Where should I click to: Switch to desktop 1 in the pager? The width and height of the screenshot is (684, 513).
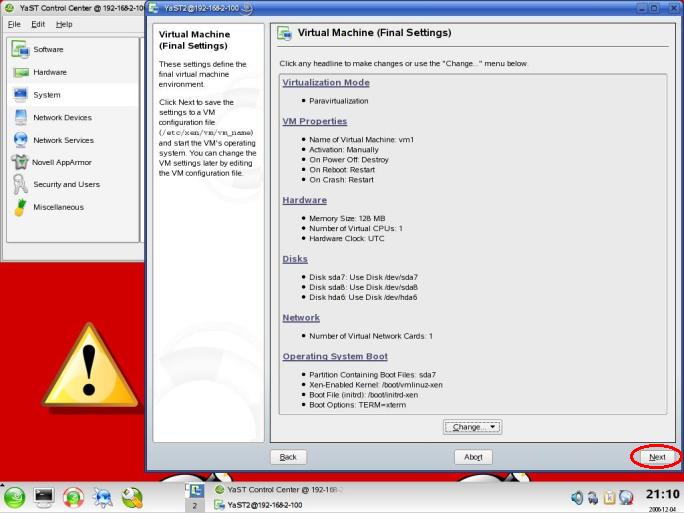pyautogui.click(x=195, y=491)
